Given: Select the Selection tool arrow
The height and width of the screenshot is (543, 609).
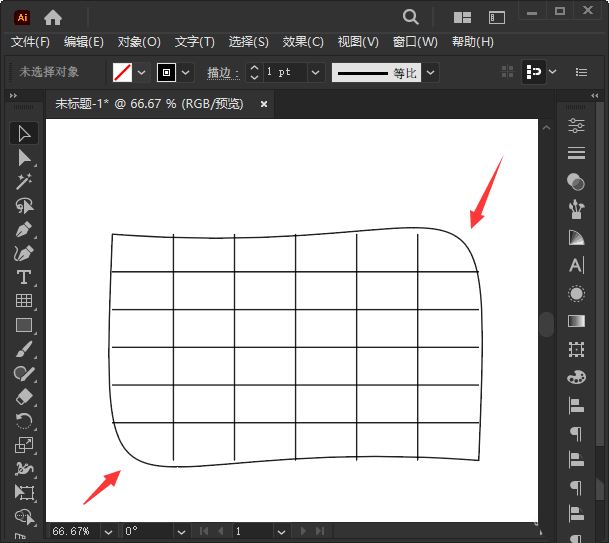Looking at the screenshot, I should click(24, 134).
